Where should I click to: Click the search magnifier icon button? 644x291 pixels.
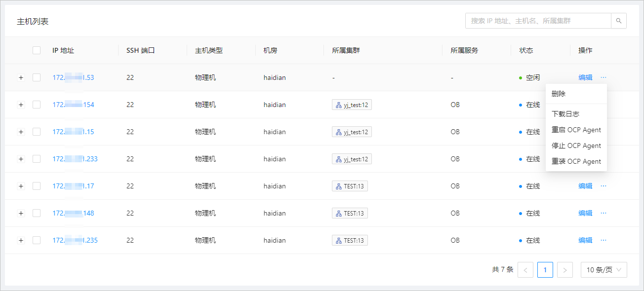tap(618, 21)
